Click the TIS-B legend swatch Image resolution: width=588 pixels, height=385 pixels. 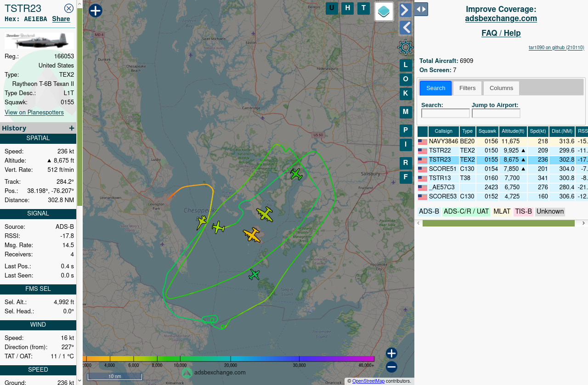point(523,212)
